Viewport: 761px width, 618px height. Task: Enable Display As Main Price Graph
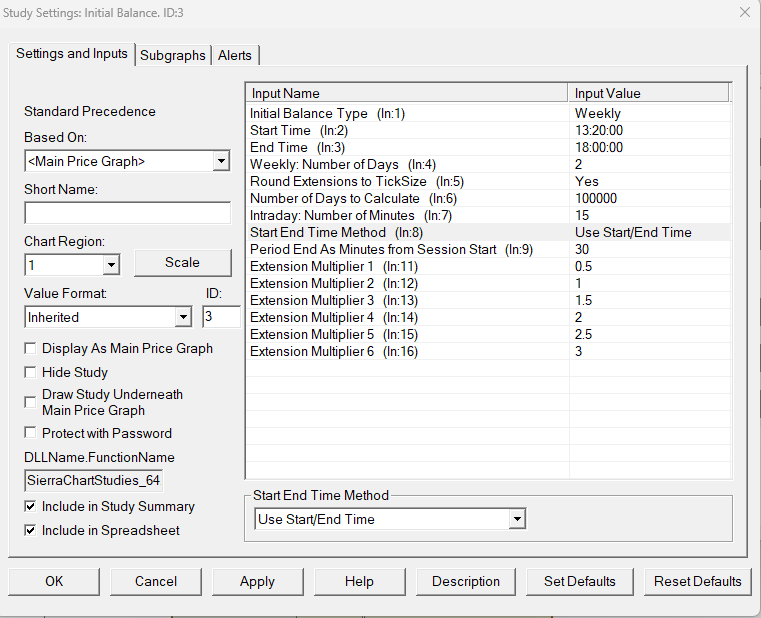(31, 349)
